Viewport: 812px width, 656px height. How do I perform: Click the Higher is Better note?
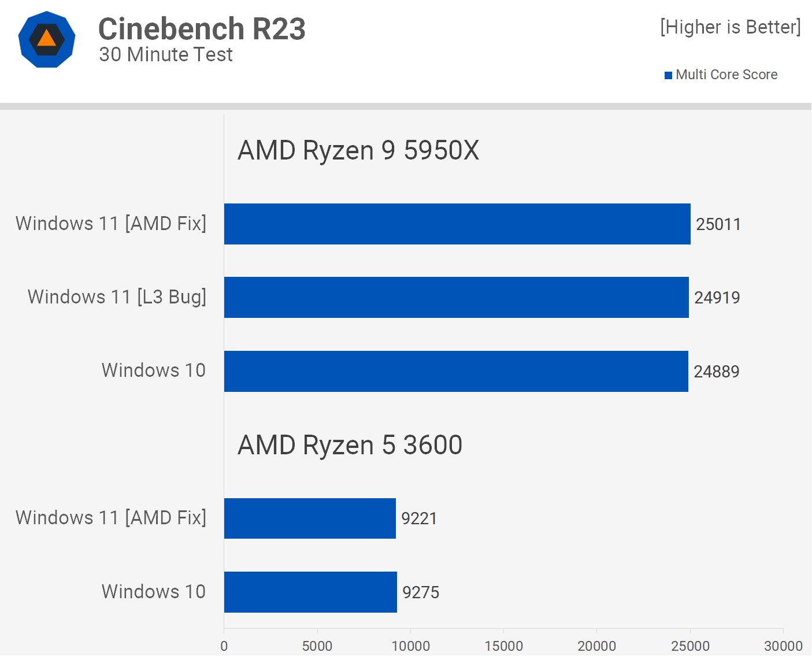(731, 27)
